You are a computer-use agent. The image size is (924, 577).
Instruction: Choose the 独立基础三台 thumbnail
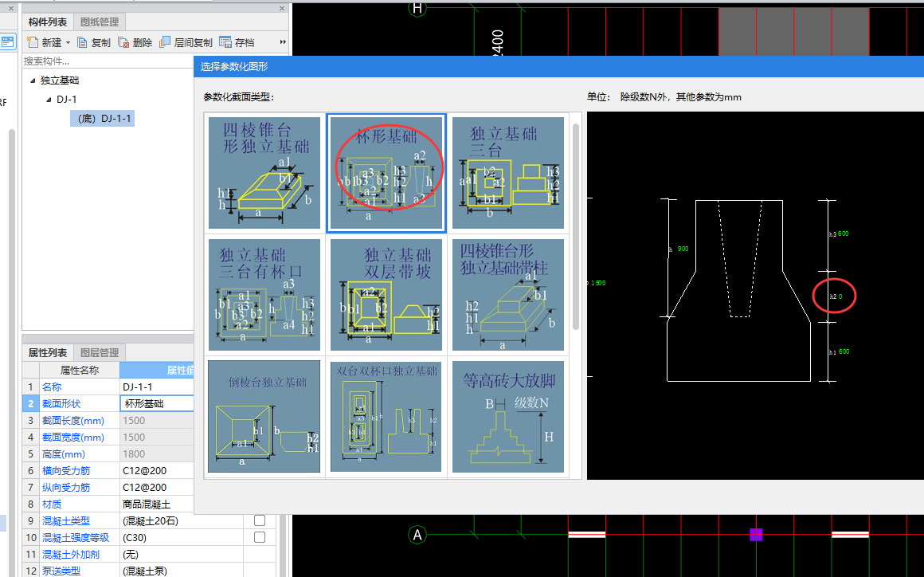pyautogui.click(x=508, y=173)
